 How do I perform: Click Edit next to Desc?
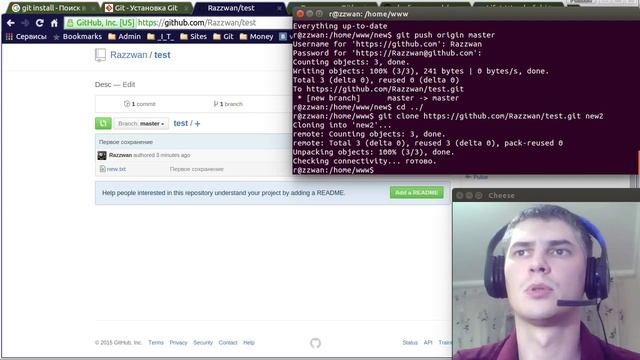click(x=129, y=84)
